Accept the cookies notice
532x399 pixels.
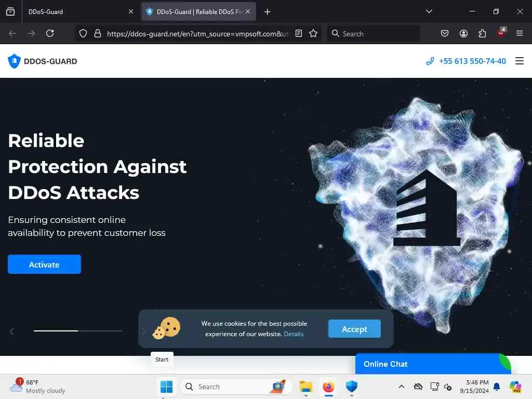(354, 329)
